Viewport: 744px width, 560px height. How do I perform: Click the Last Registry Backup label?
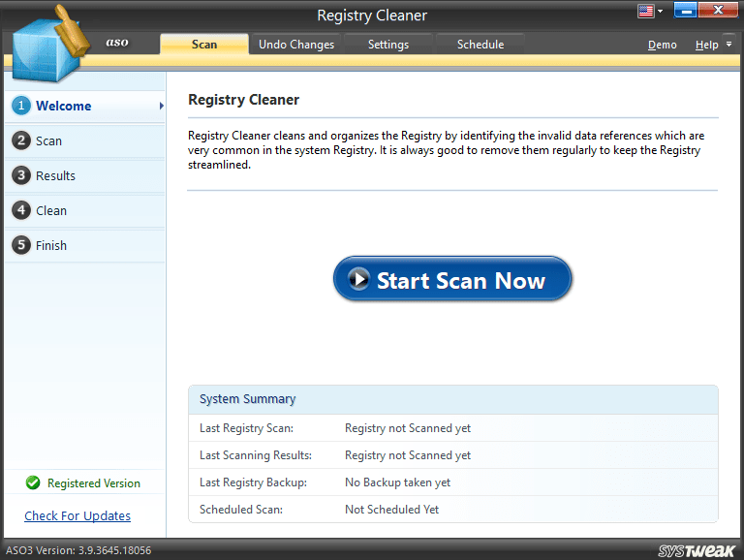click(253, 482)
